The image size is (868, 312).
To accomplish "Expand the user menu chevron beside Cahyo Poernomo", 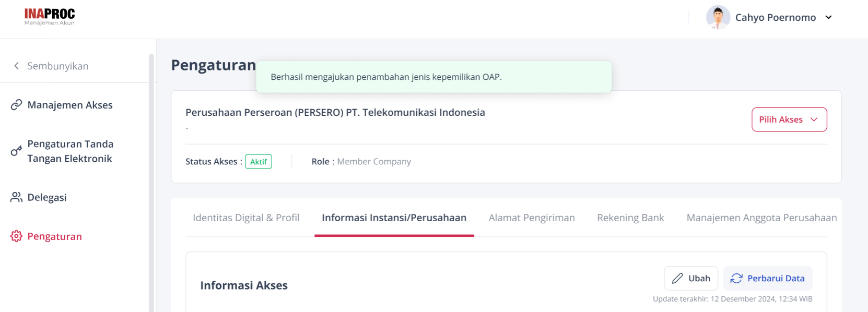I will tap(828, 17).
